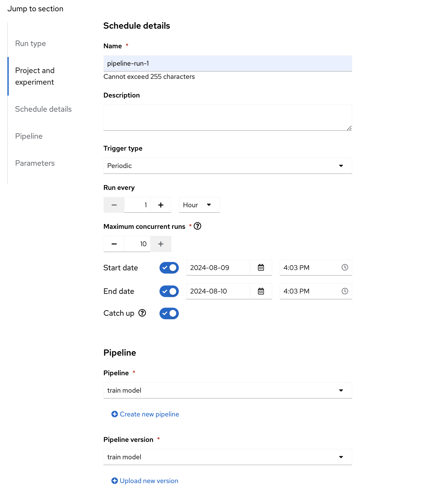Screen dimensions: 447x504
Task: Expand the Pipeline version dropdown
Action: coord(228,457)
